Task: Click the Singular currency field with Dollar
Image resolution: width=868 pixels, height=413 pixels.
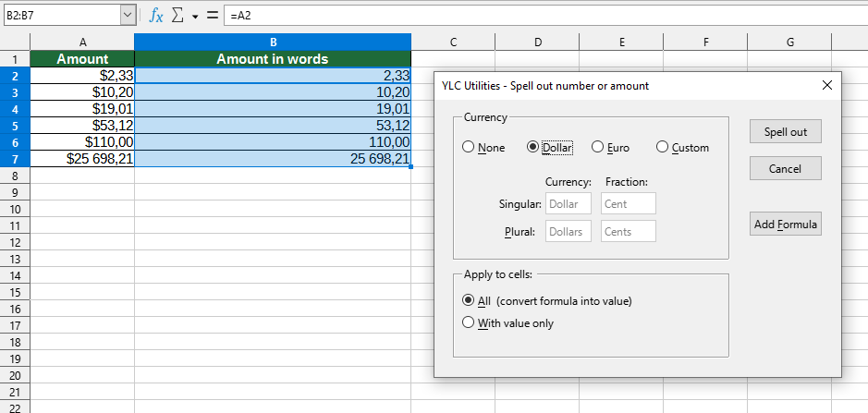Action: pyautogui.click(x=568, y=203)
